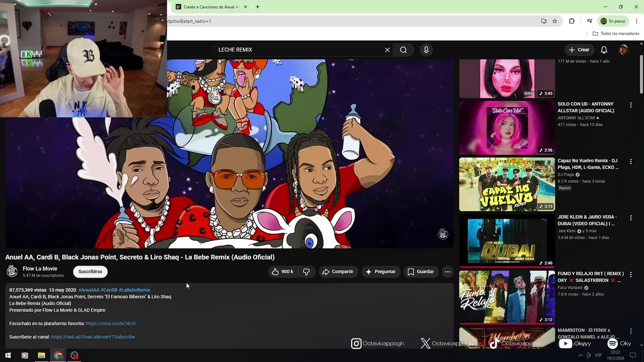Open Todos los marcadores folder

(616, 34)
